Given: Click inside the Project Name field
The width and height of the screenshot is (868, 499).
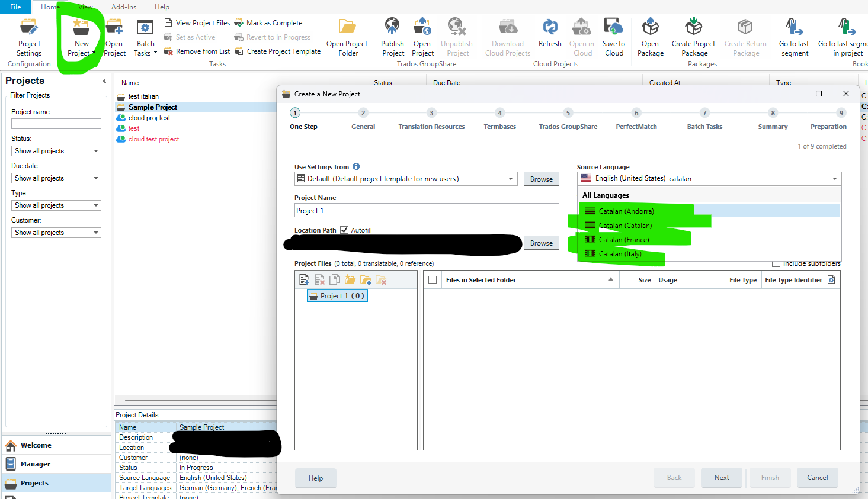Looking at the screenshot, I should 426,210.
